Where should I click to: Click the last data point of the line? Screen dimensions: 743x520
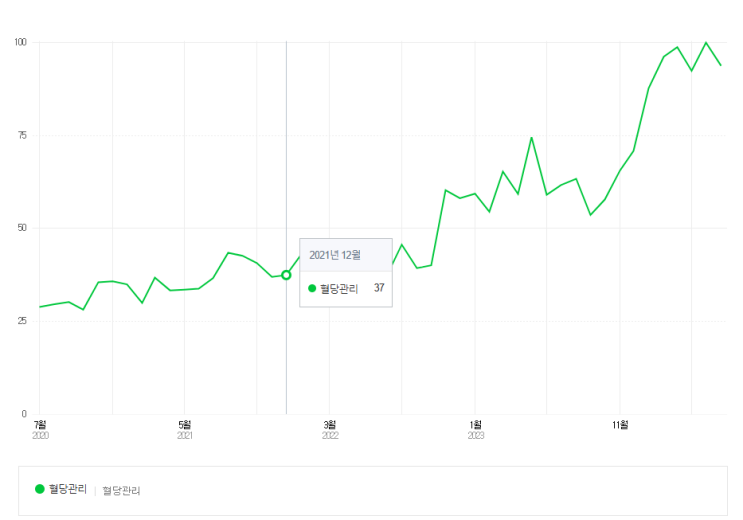pos(721,65)
